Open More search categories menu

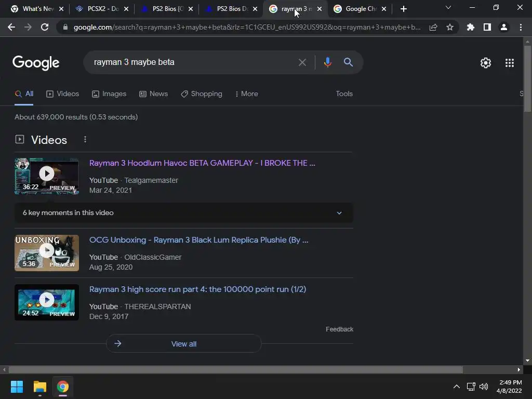click(246, 94)
